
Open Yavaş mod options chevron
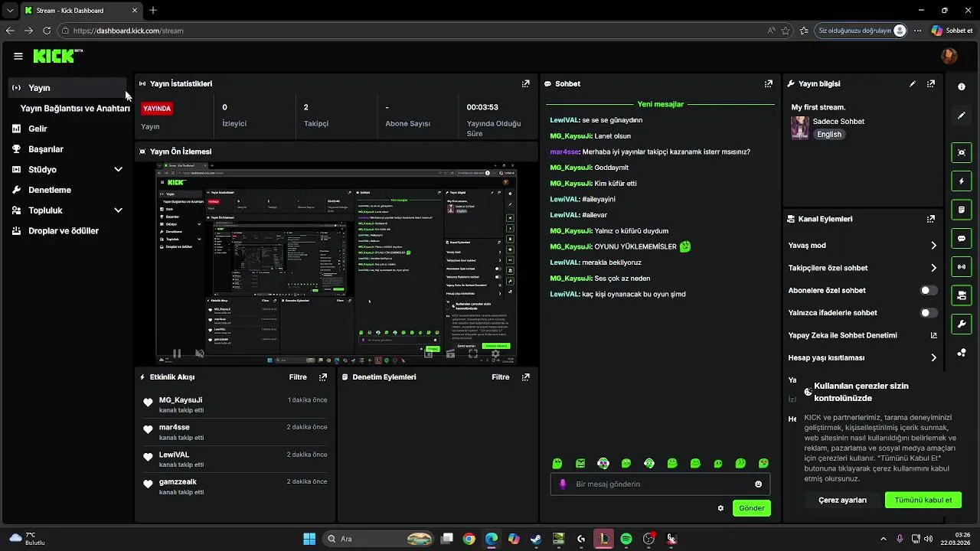point(933,246)
